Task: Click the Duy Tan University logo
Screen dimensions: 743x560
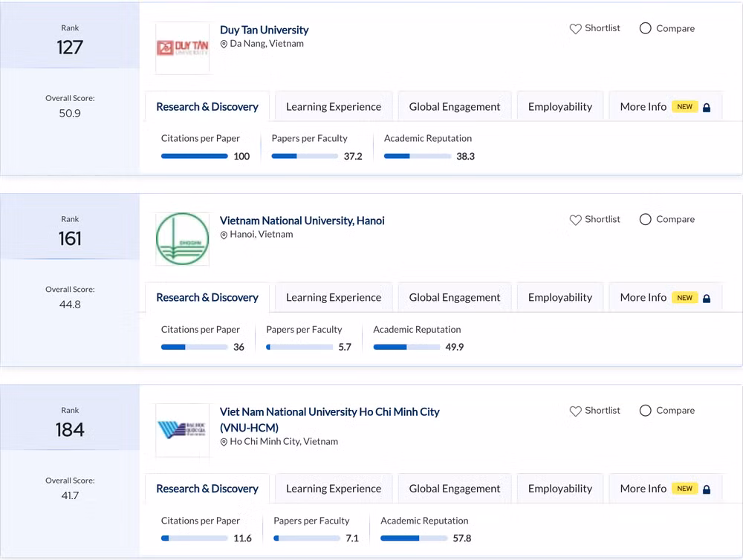Action: click(x=182, y=48)
